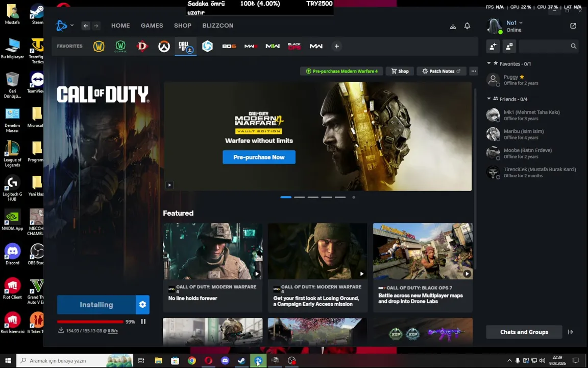The height and width of the screenshot is (368, 588).
Task: Open Chrome from the taskbar
Action: point(191,360)
